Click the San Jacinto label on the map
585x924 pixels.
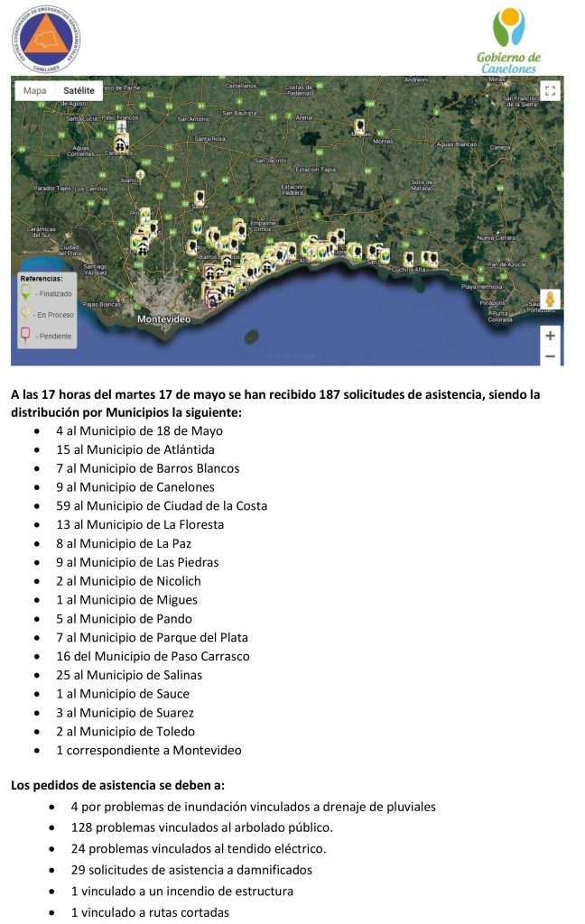tap(271, 160)
